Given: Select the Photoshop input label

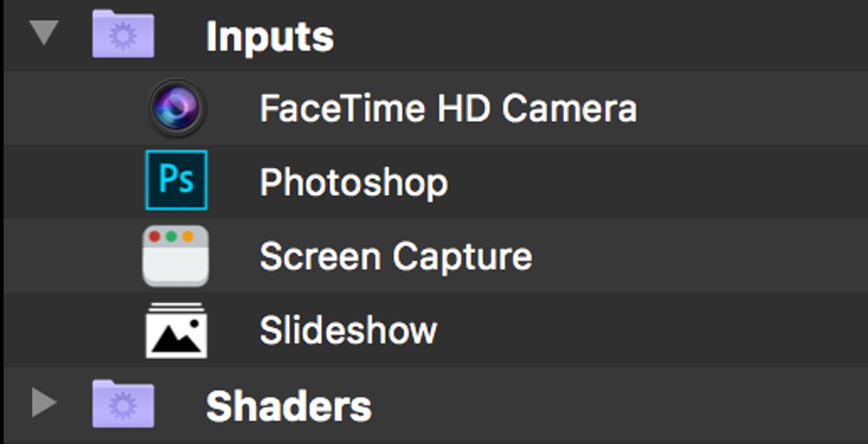Looking at the screenshot, I should point(354,183).
